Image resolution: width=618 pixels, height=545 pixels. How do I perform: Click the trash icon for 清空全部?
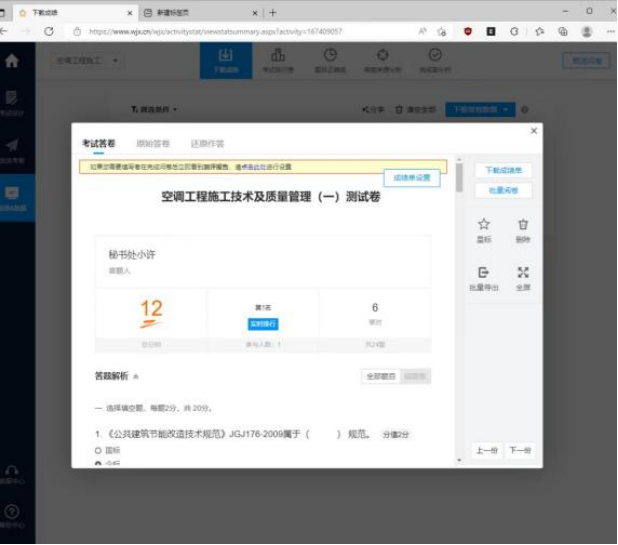[x=399, y=110]
